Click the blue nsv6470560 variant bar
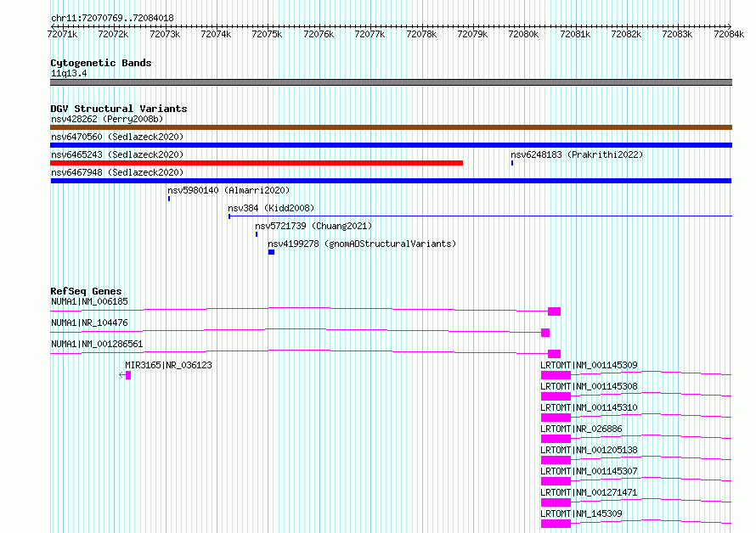Viewport: 756px width, 533px height. point(391,145)
